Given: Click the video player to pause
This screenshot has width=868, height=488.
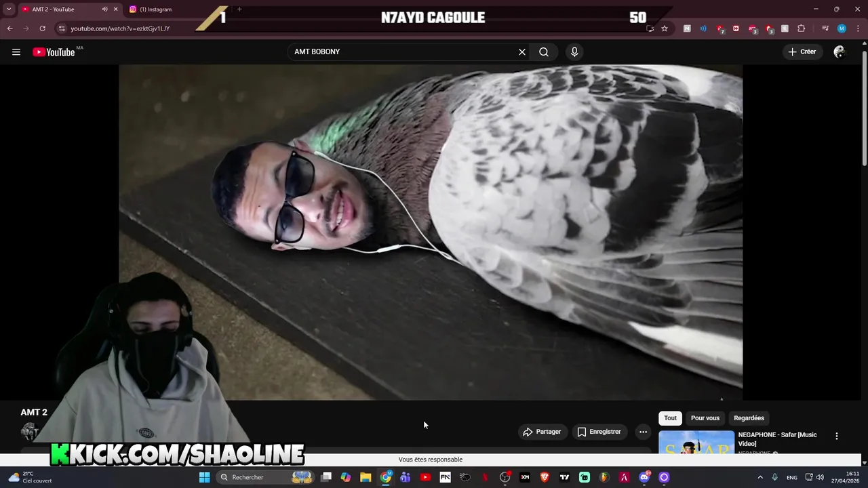Looking at the screenshot, I should (431, 232).
